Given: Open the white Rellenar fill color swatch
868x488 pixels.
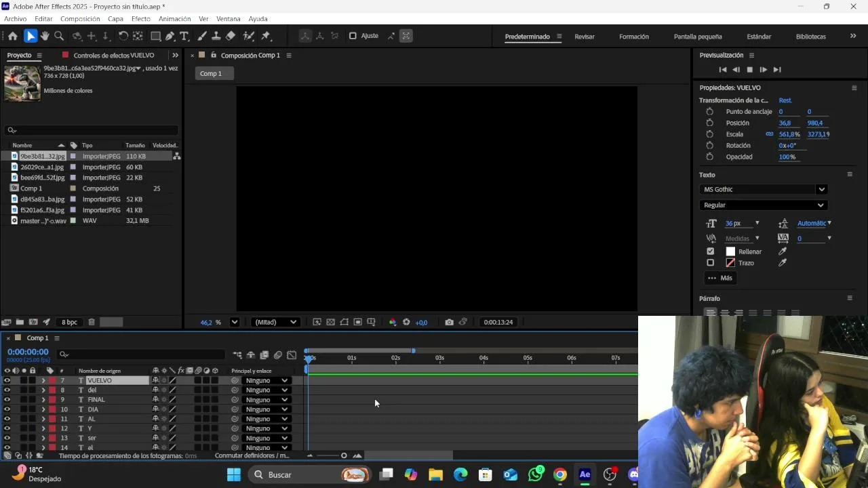Looking at the screenshot, I should tap(730, 251).
